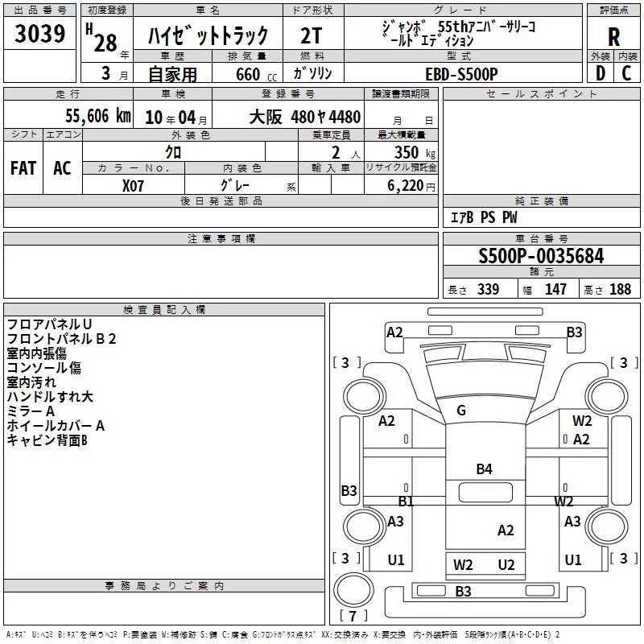Click the 事務局よりご案内 header

pos(164,586)
